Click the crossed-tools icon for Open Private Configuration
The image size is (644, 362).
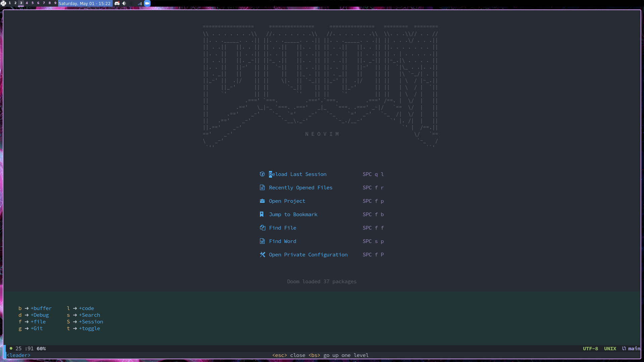262,254
